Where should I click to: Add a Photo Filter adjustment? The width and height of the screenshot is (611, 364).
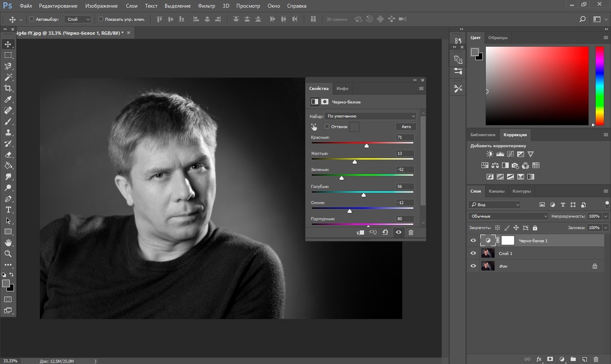(515, 165)
